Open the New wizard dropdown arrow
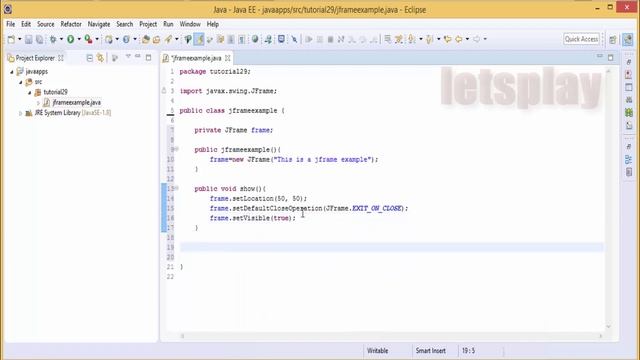 point(19,39)
